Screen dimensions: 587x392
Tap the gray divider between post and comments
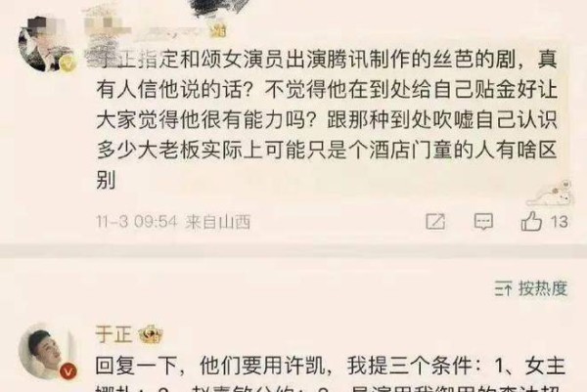[293, 250]
